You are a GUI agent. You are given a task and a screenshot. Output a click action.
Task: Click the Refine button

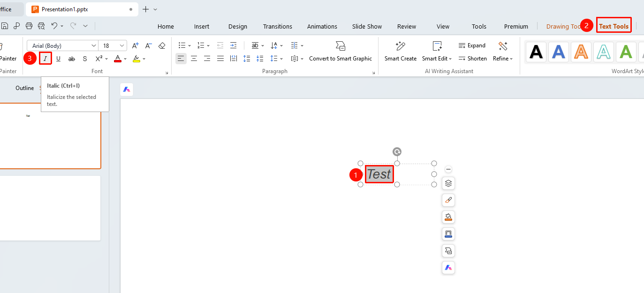click(503, 52)
